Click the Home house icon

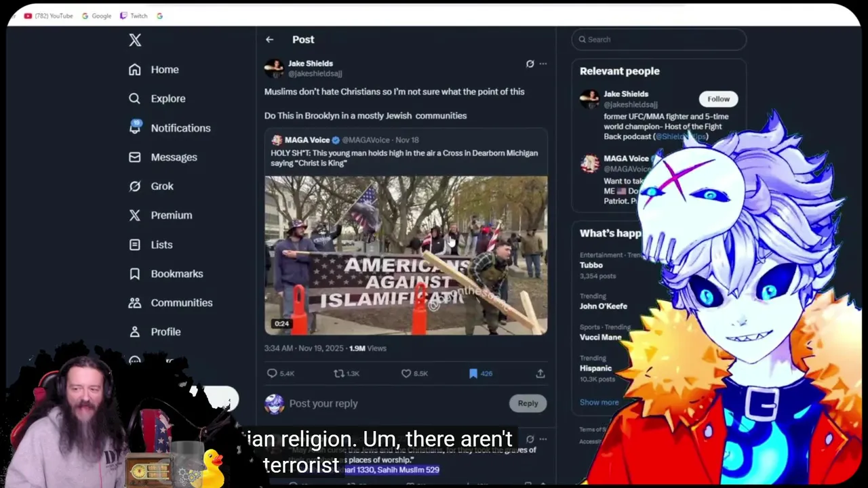tap(135, 69)
